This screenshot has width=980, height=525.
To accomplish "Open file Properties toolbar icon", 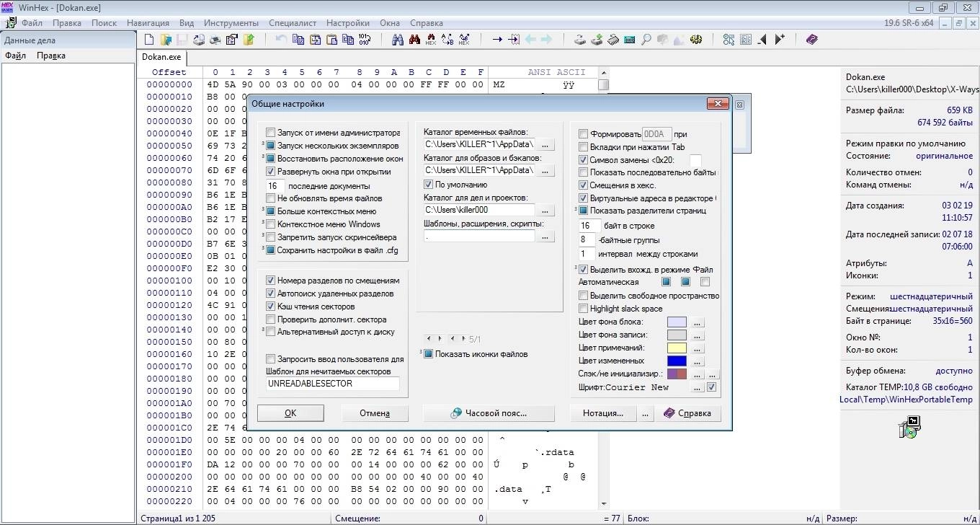I will 232,40.
